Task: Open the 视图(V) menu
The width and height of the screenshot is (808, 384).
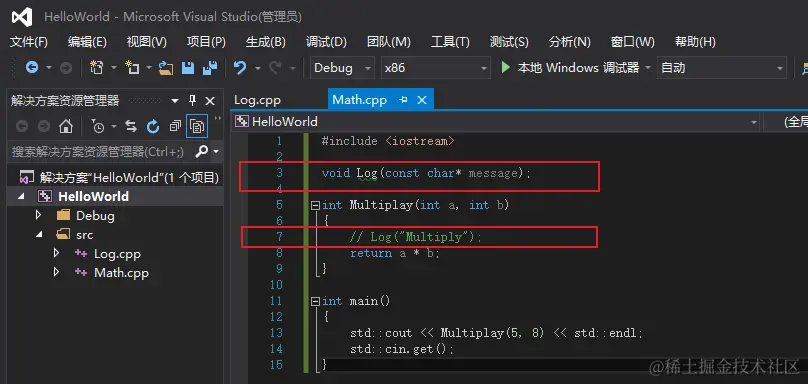Action: tap(147, 42)
